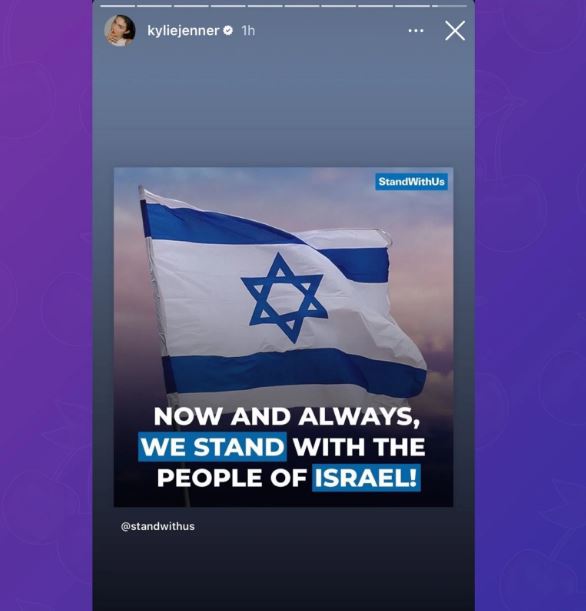Click the highlighted 'WE STAND' text

click(212, 447)
